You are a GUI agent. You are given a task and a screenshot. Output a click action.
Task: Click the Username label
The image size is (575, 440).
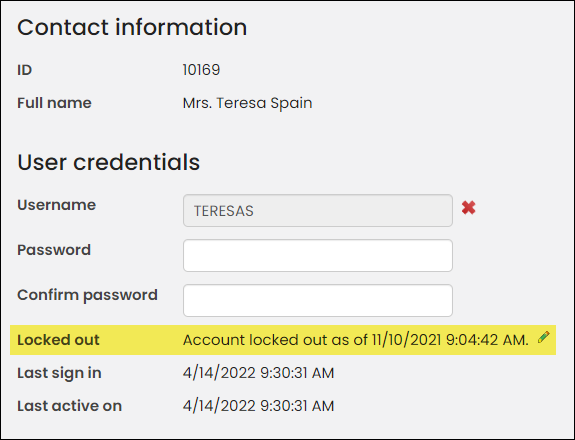click(x=56, y=205)
